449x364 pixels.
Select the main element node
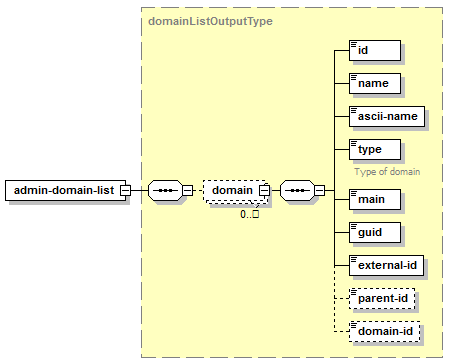coord(375,199)
